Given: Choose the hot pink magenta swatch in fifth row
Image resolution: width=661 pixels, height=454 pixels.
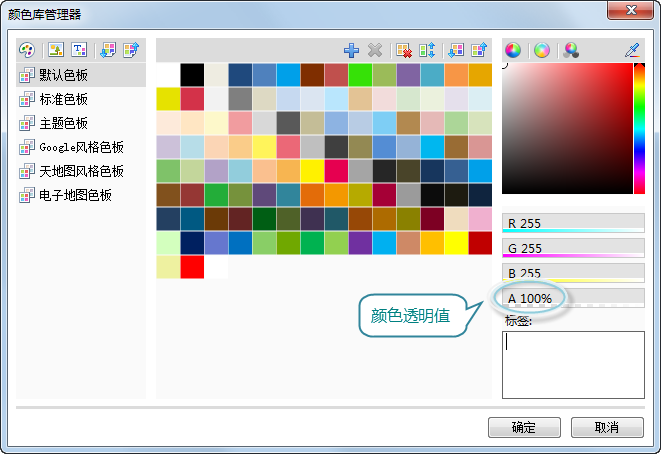Looking at the screenshot, I should pyautogui.click(x=336, y=171).
